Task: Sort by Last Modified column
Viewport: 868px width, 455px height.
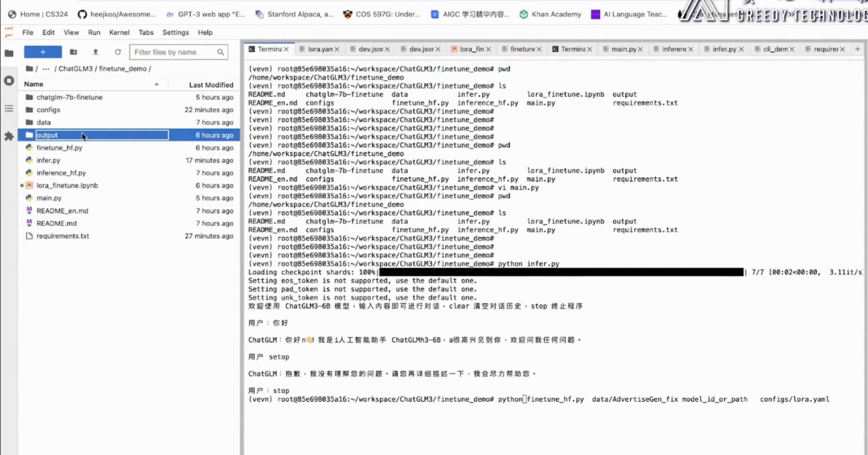Action: (x=211, y=85)
